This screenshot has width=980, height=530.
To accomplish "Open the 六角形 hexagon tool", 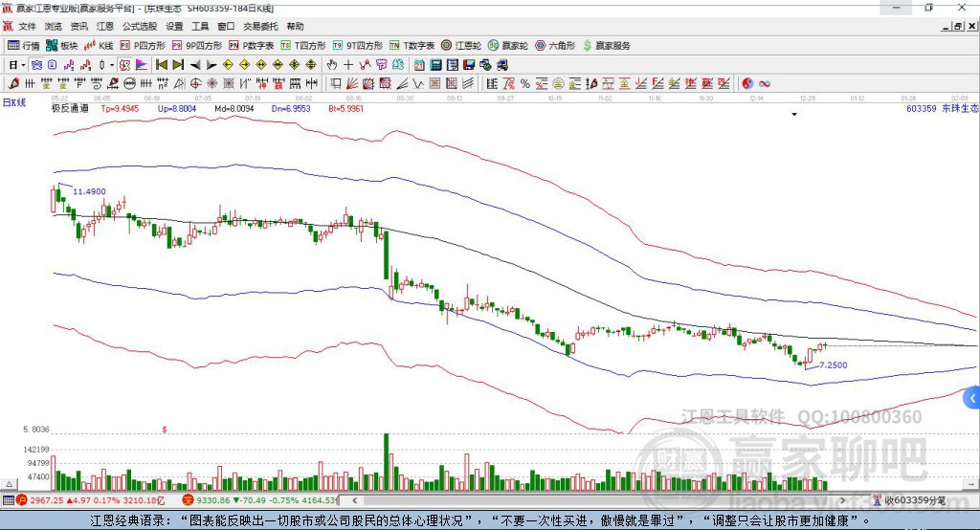I will [x=555, y=46].
